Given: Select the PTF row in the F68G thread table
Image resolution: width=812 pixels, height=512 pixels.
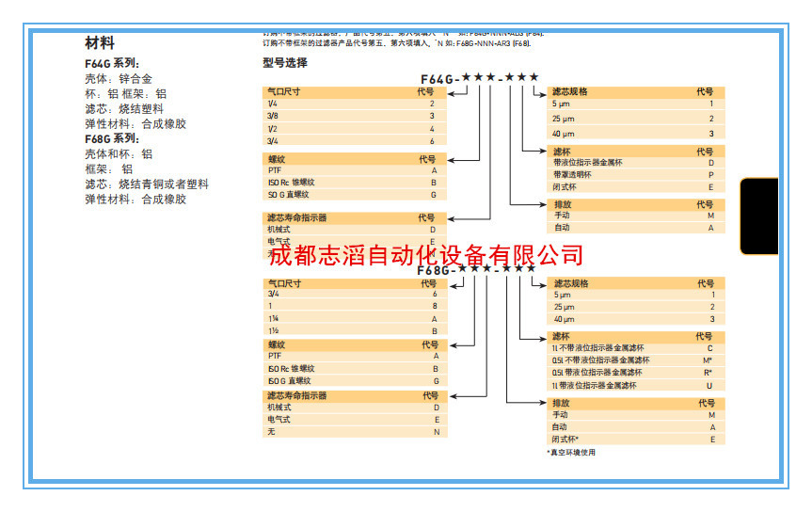Looking at the screenshot, I should click(356, 356).
